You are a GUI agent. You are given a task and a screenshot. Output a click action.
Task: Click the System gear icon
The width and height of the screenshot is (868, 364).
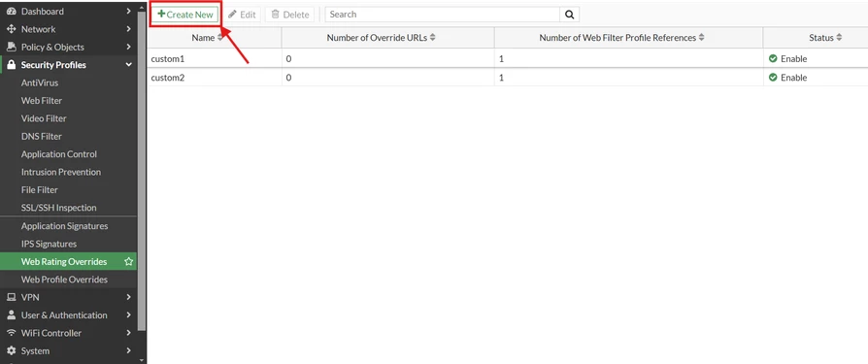[11, 350]
